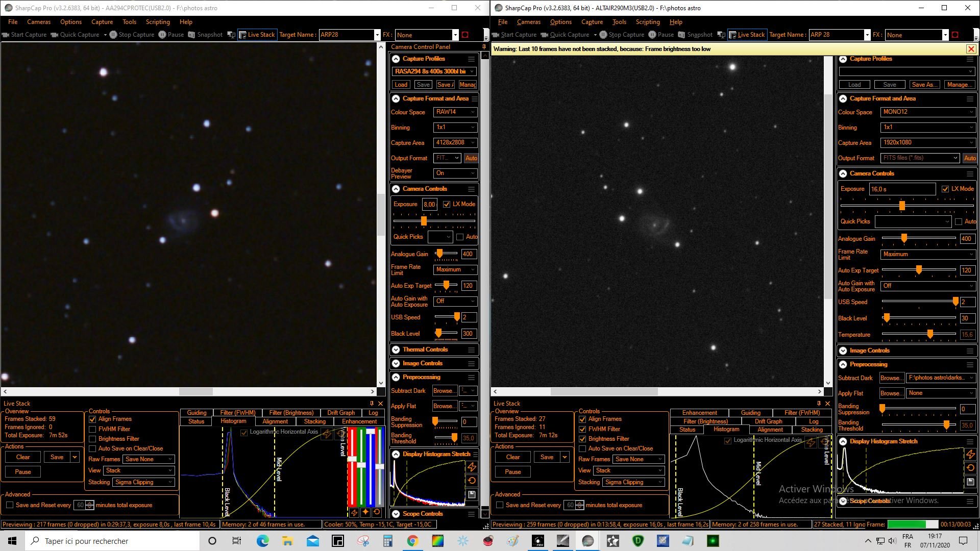Open File Explorer from the taskbar
Screen dimensions: 980x551
[287, 541]
